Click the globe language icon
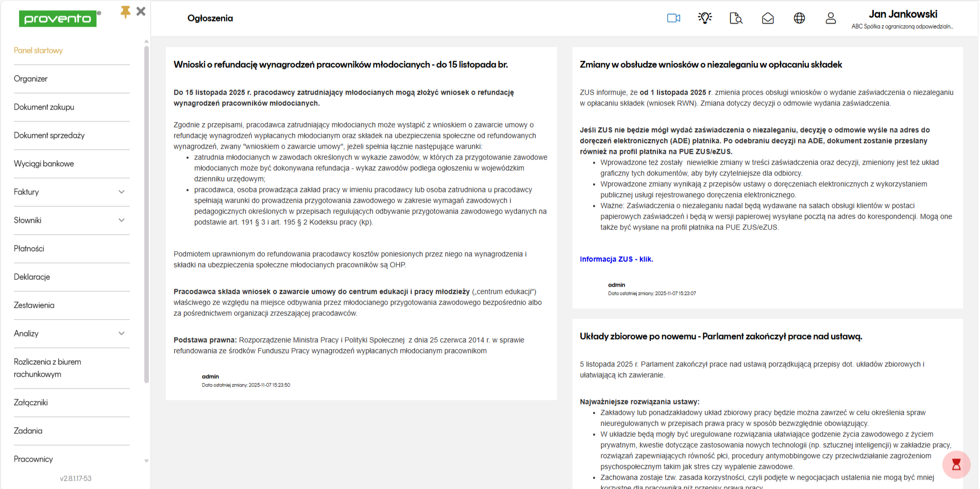 tap(799, 18)
